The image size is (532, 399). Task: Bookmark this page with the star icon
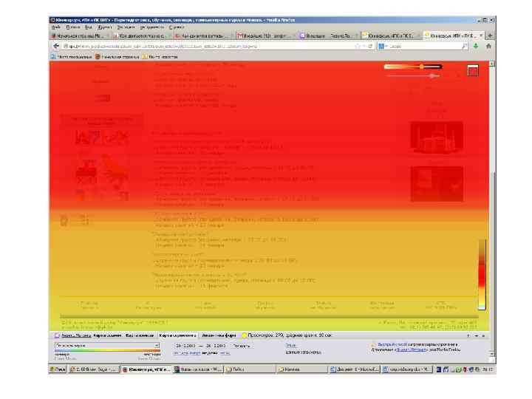click(x=358, y=46)
